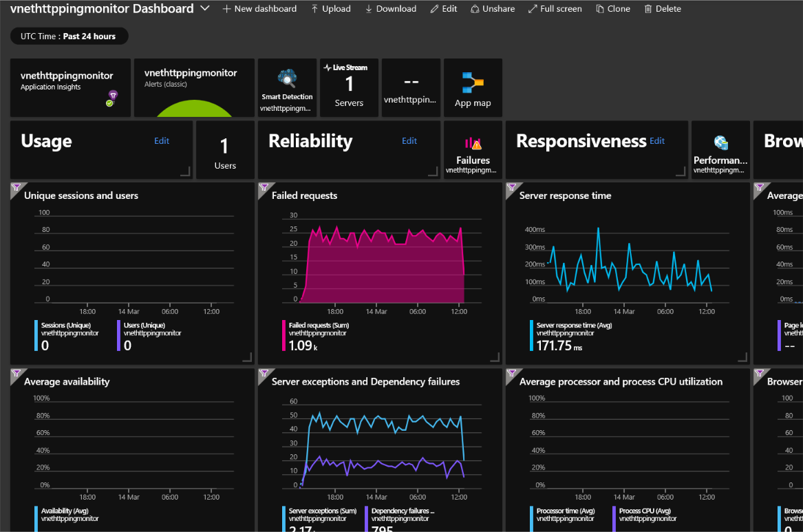Create a New dashboard
Image resolution: width=803 pixels, height=532 pixels.
pyautogui.click(x=259, y=9)
